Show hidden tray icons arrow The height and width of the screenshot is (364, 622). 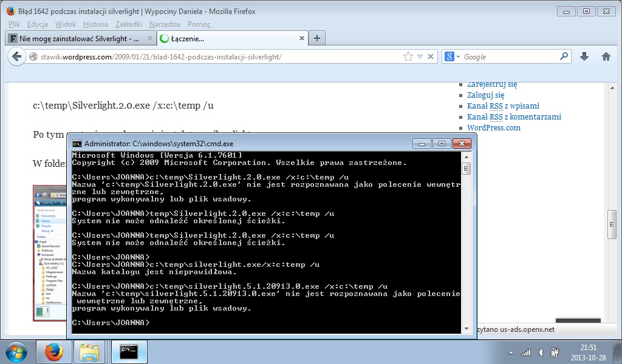pos(511,352)
